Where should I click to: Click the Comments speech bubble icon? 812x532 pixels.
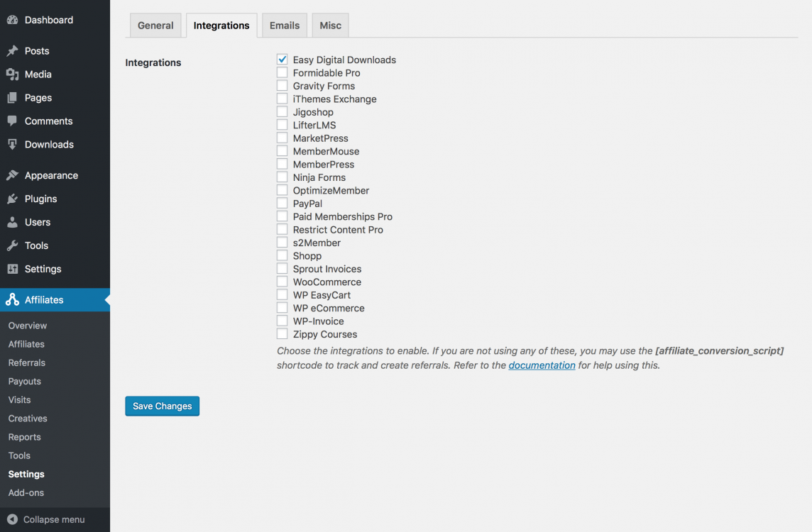click(13, 121)
